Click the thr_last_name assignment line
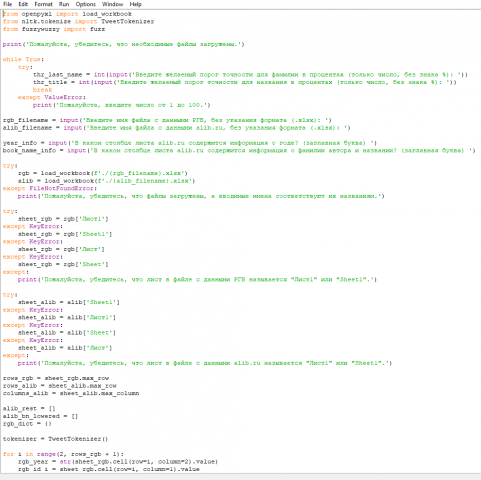 (250, 75)
